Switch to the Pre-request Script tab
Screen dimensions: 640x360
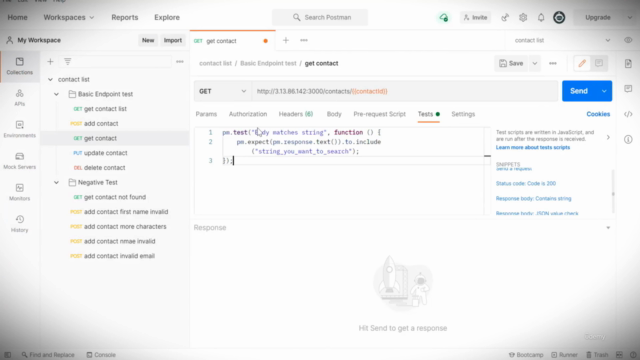(380, 114)
